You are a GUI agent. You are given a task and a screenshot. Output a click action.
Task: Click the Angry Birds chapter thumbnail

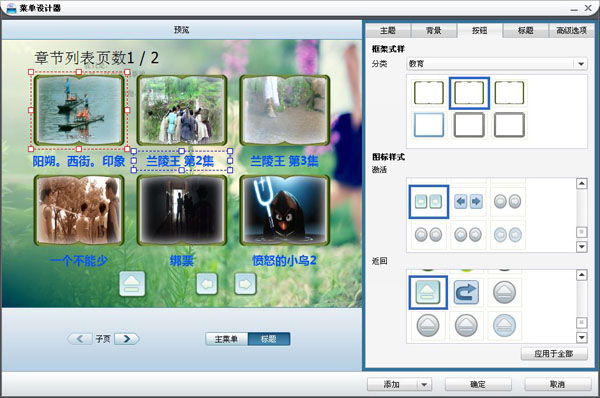pos(285,210)
